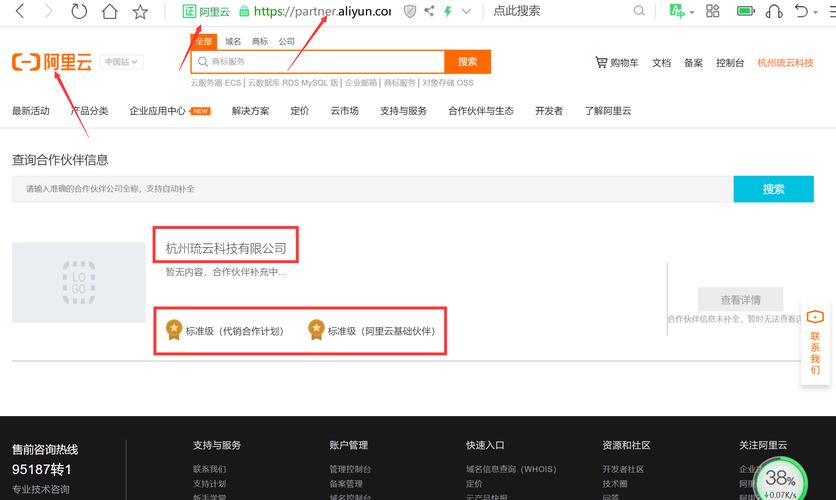The height and width of the screenshot is (500, 836).
Task: Click the greyed 查看详情 button
Action: (741, 300)
